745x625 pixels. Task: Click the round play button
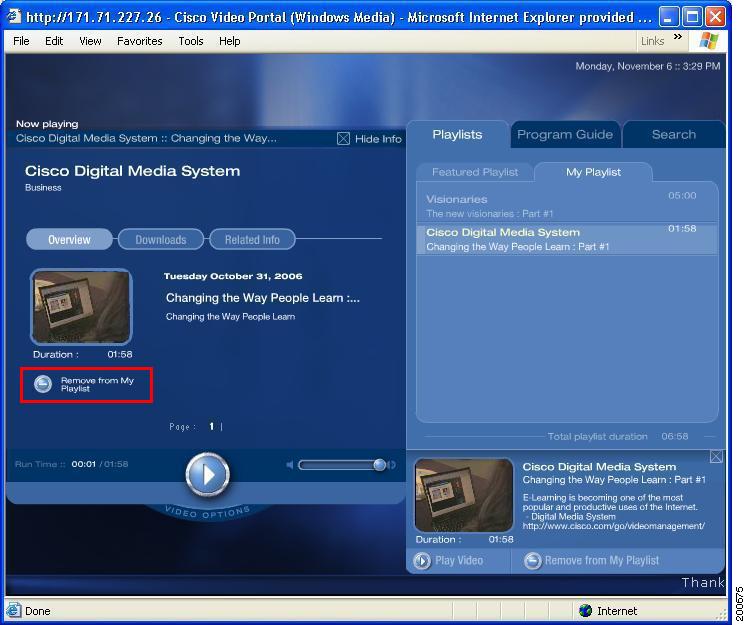(x=208, y=474)
